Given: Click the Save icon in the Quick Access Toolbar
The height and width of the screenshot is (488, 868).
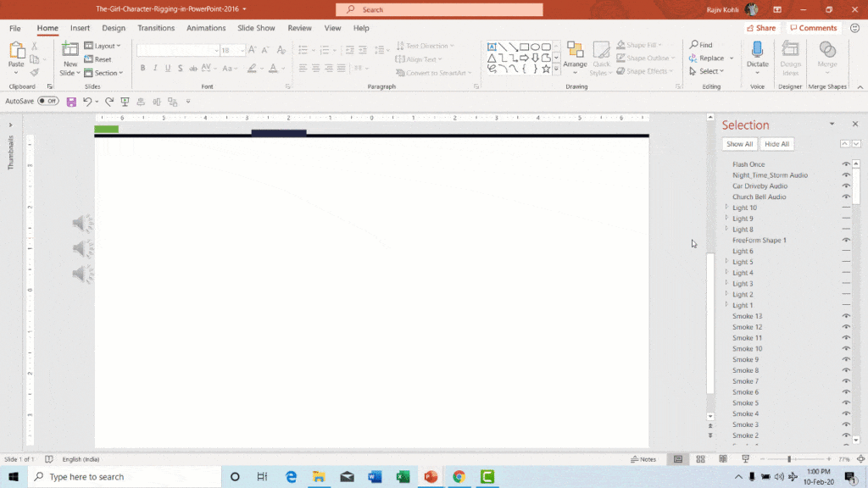Looking at the screenshot, I should (x=71, y=101).
